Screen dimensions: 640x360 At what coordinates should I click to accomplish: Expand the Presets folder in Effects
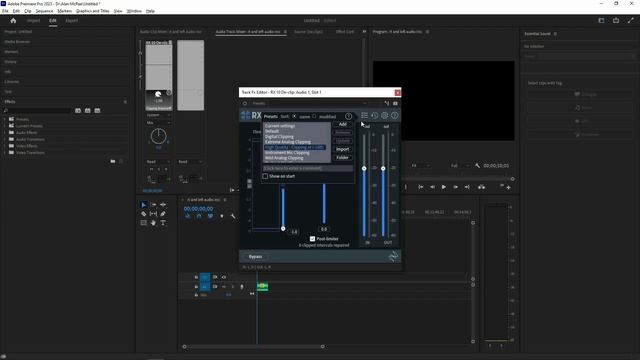point(5,119)
